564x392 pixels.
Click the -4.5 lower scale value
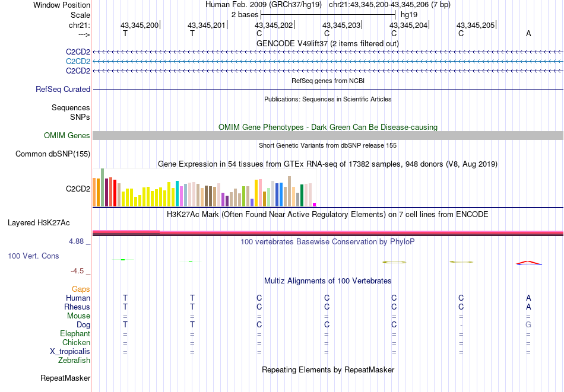(77, 271)
